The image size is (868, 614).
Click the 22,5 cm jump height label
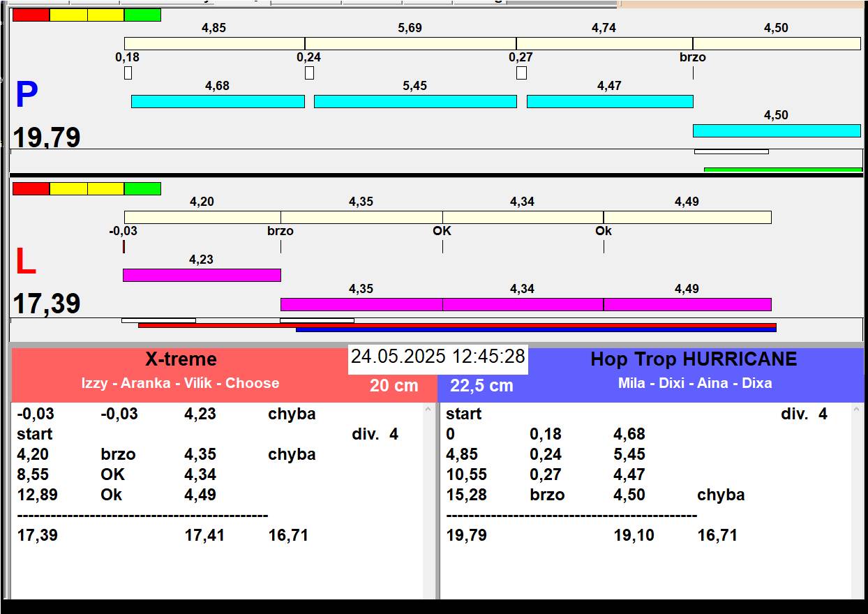481,385
